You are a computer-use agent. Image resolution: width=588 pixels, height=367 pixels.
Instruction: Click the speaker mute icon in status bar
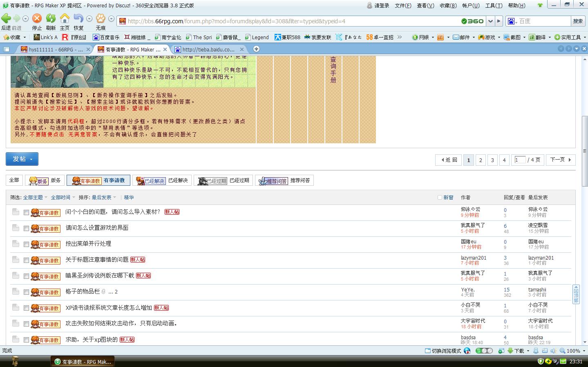pyautogui.click(x=553, y=351)
